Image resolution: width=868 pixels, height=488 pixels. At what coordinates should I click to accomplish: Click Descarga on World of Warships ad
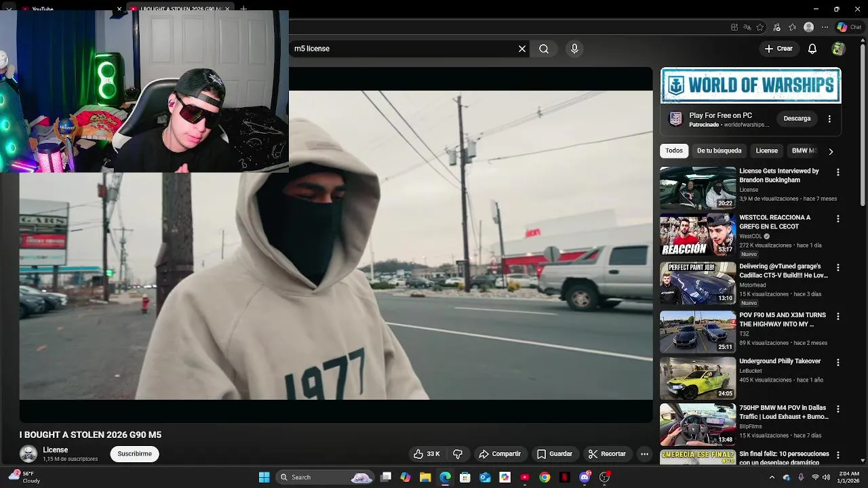pyautogui.click(x=797, y=119)
